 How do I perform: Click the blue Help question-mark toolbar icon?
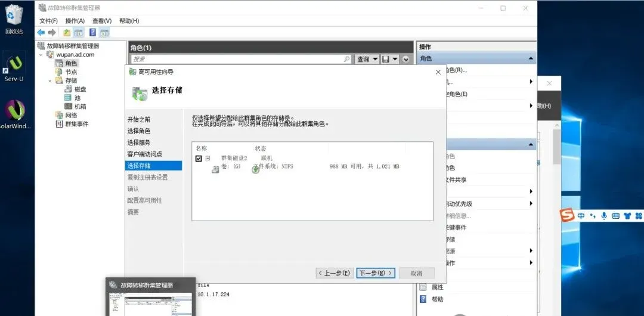(93, 32)
